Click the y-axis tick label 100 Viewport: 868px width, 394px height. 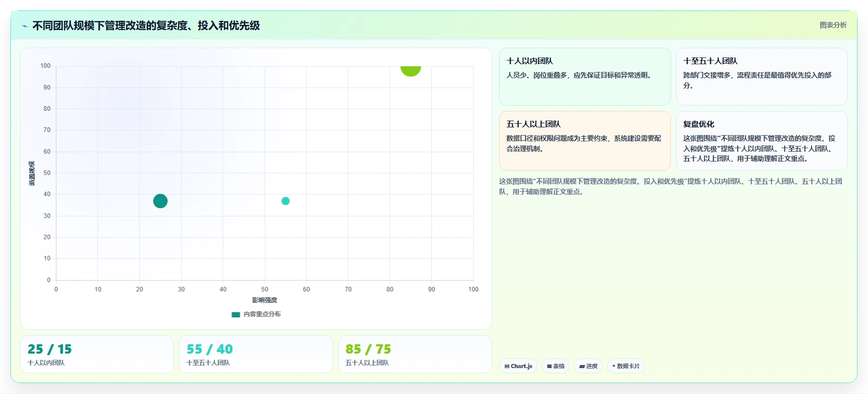tap(46, 66)
